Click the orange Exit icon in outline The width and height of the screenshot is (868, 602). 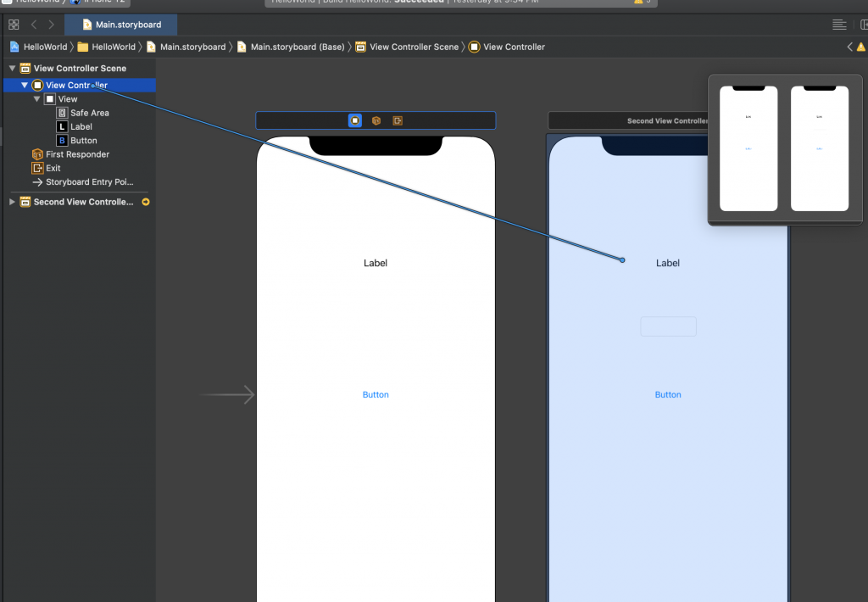point(37,169)
